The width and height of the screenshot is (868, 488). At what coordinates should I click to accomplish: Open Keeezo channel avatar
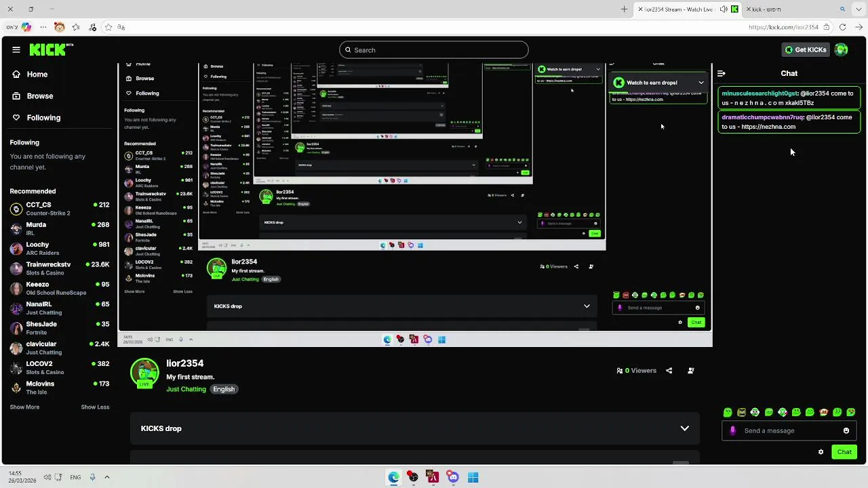(16, 288)
